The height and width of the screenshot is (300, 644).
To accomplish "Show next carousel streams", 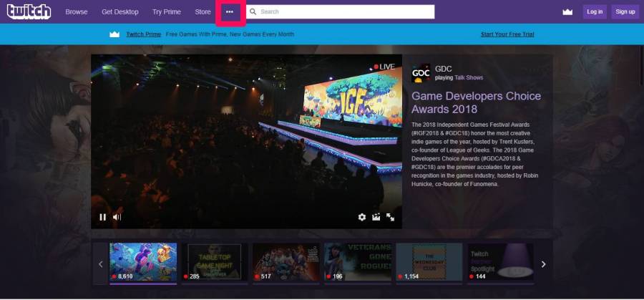I will (543, 263).
